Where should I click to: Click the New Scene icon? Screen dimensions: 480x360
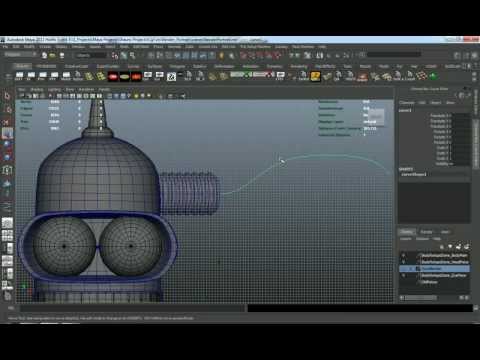click(x=44, y=55)
